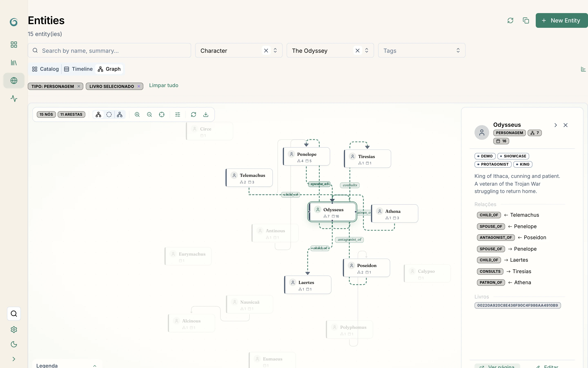Select the faded Polyphemus node
Image resolution: width=588 pixels, height=368 pixels.
(349, 330)
